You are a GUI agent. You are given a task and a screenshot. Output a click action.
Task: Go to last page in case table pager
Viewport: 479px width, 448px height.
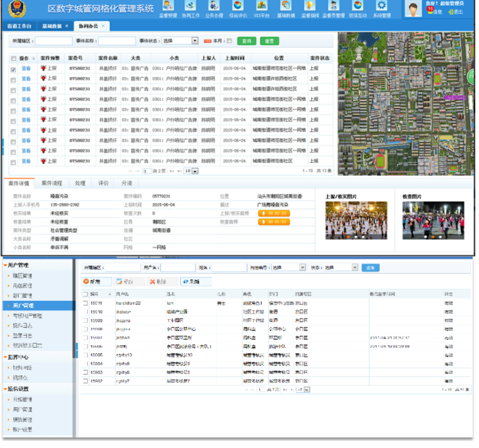(x=179, y=171)
